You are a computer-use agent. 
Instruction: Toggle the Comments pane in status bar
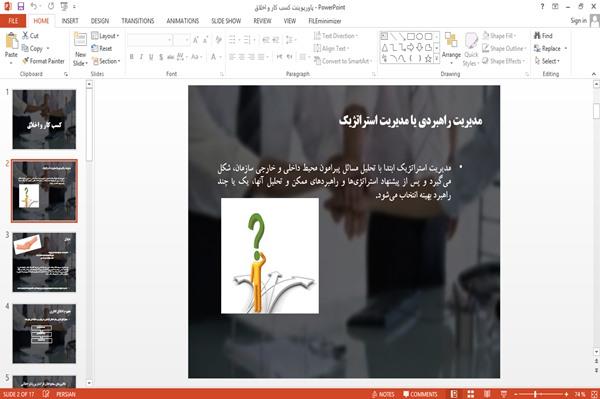coord(420,394)
